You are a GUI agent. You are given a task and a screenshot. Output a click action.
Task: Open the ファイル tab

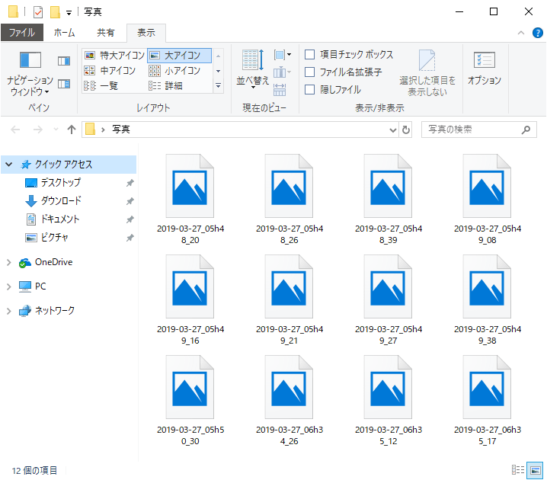point(22,33)
